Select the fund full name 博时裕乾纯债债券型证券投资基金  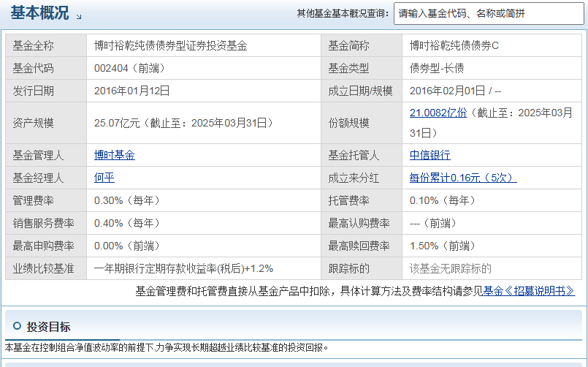tap(171, 46)
